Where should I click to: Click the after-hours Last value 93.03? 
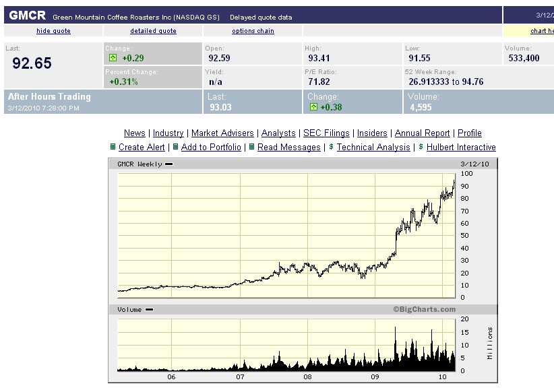click(220, 107)
